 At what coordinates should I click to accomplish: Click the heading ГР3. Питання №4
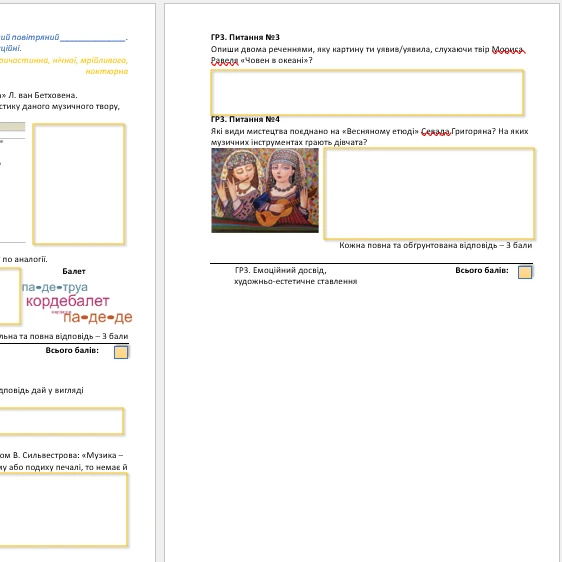coord(245,119)
